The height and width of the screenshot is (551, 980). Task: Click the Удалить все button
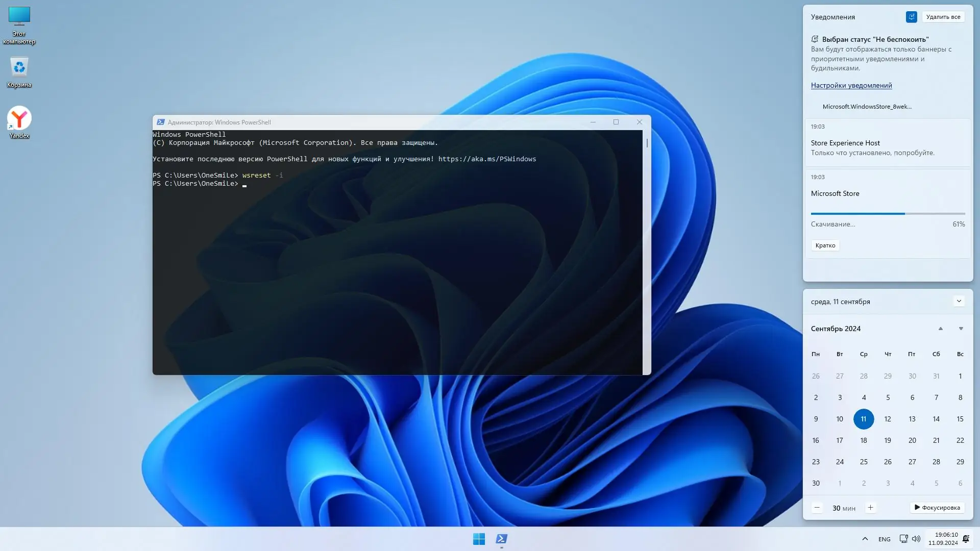[943, 17]
